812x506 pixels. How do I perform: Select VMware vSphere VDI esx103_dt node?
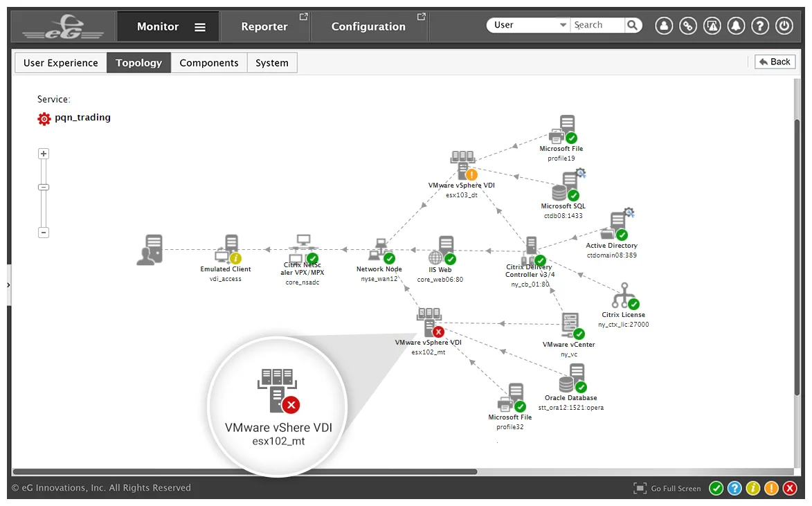[x=464, y=165]
